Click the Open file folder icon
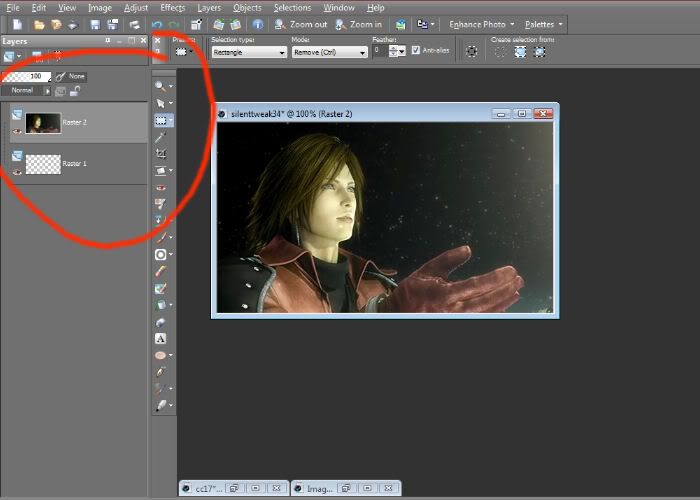The image size is (700, 500). pos(39,25)
